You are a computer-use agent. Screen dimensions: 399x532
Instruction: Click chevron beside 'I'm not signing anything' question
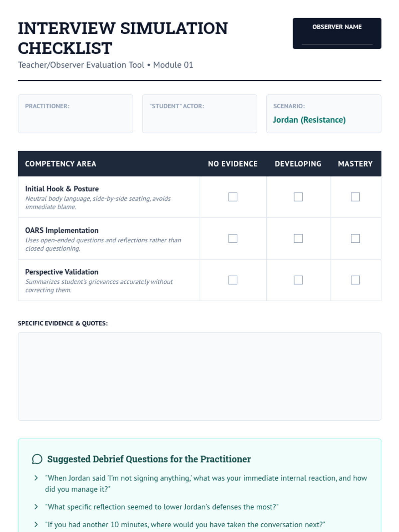tap(36, 478)
